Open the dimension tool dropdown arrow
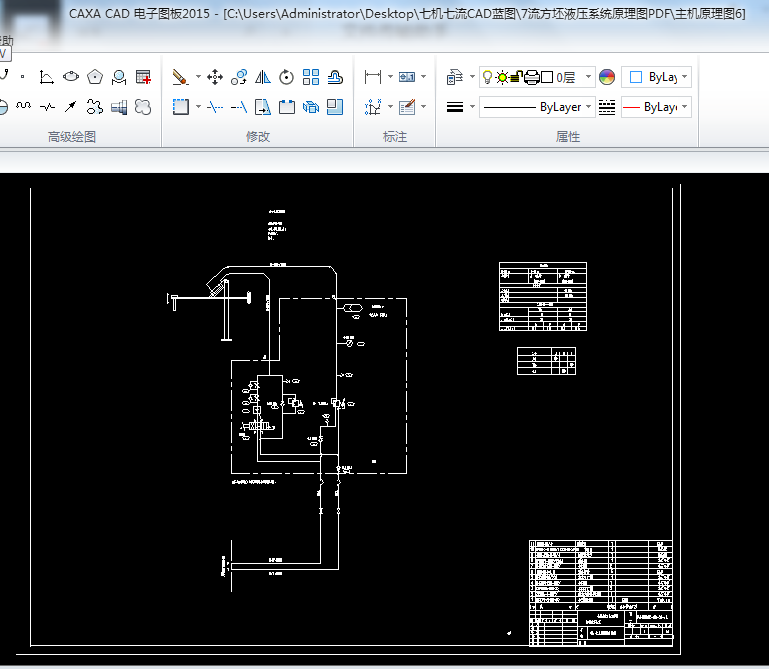 click(389, 77)
